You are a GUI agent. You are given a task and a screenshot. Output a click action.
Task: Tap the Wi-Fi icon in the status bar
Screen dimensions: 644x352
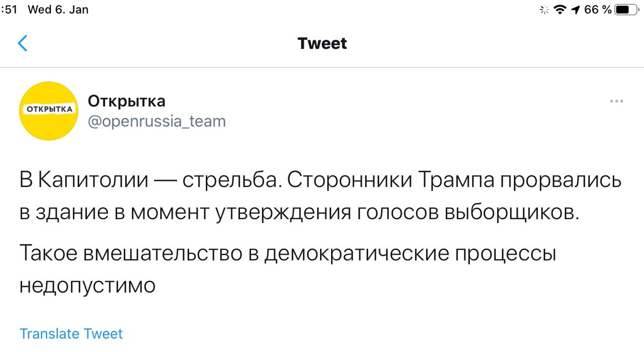pyautogui.click(x=559, y=10)
